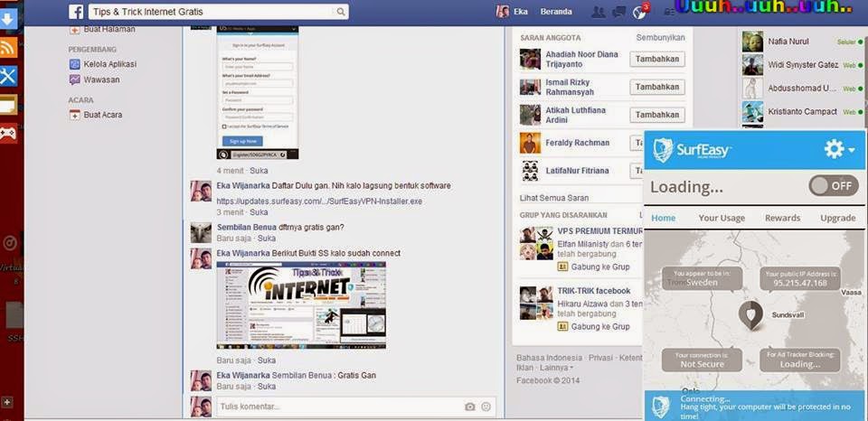Open SurfEasy Rewards tab
The image size is (868, 421).
pos(782,218)
